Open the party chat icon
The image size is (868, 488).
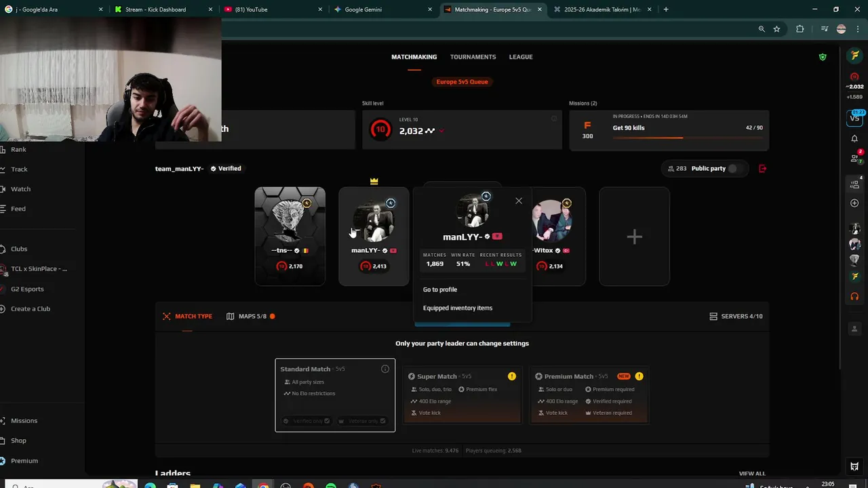pyautogui.click(x=854, y=184)
